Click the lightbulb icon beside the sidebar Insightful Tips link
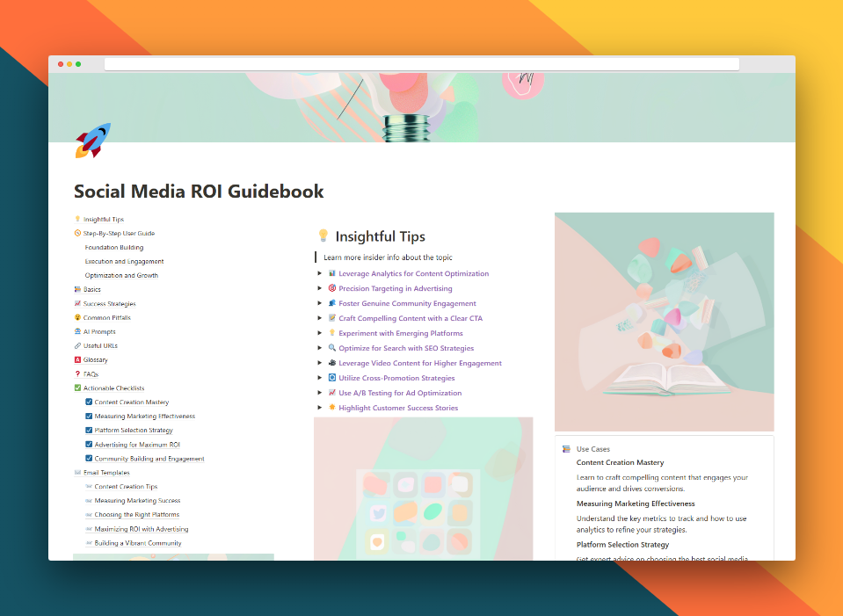843x616 pixels. click(77, 219)
